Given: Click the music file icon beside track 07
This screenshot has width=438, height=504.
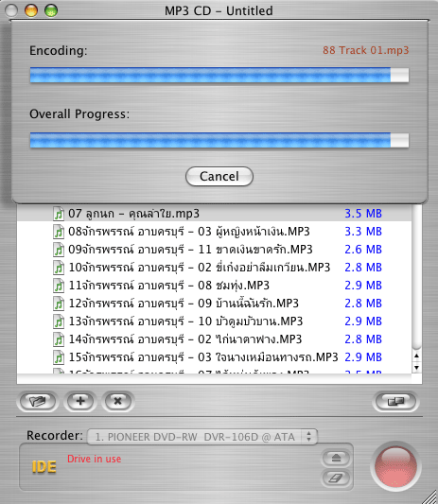Looking at the screenshot, I should [x=59, y=214].
